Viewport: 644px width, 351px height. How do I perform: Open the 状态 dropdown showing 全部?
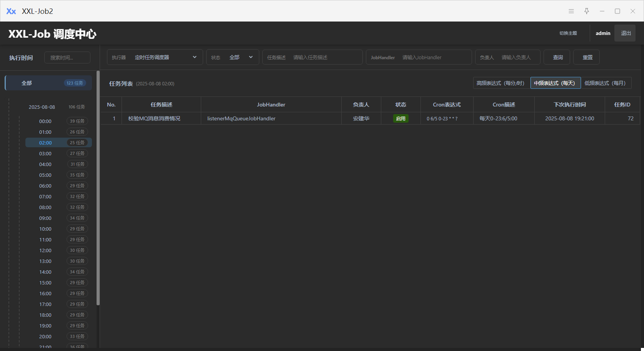tap(233, 57)
